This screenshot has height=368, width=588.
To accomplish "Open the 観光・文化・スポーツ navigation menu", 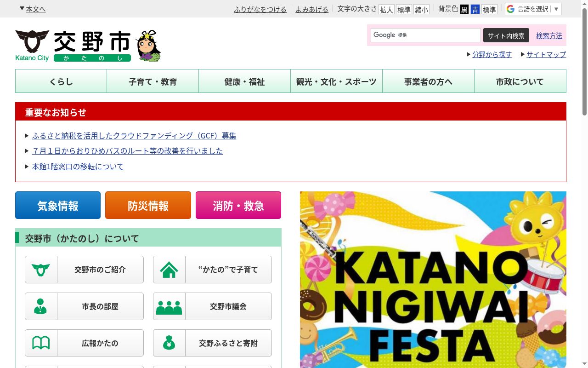I will [337, 81].
